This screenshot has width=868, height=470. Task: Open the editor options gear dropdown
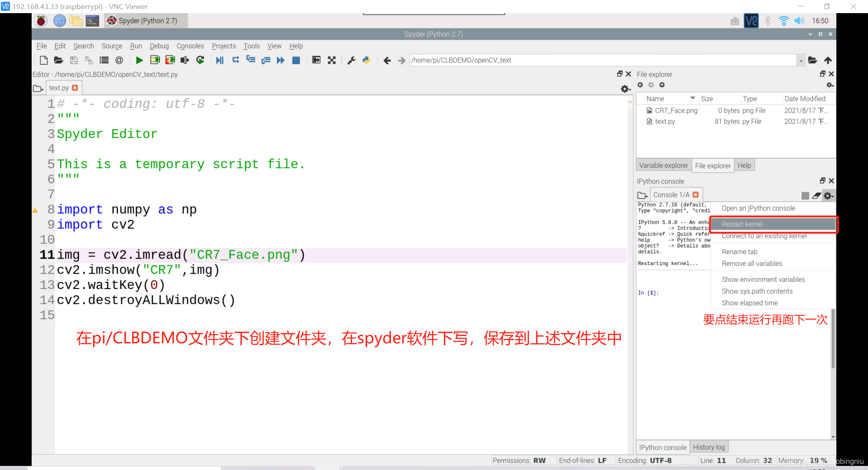(x=626, y=89)
